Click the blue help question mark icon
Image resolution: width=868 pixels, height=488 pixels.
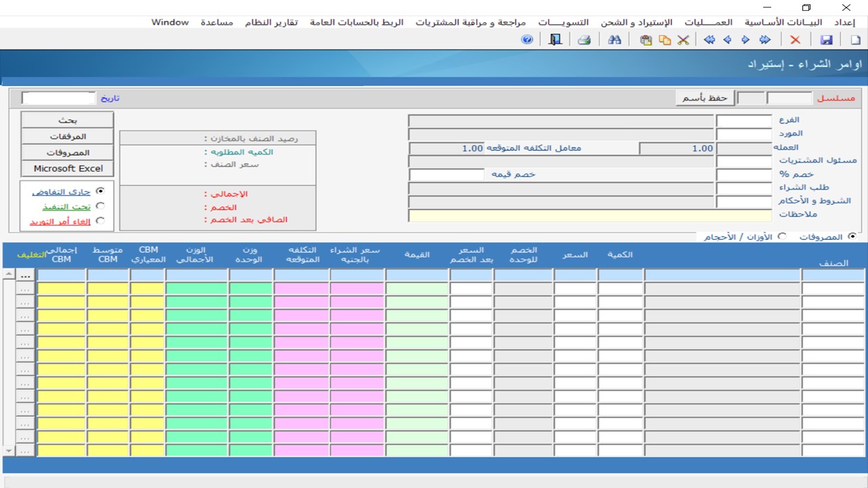tap(527, 40)
